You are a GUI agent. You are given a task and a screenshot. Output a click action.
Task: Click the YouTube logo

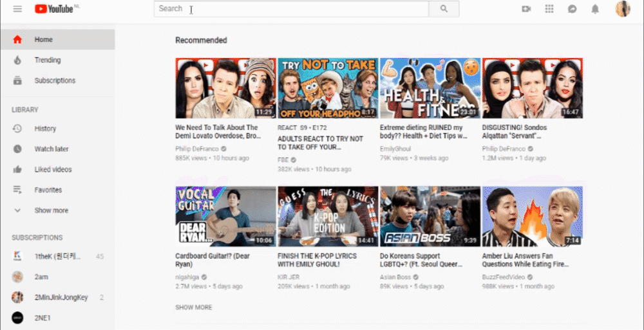click(x=54, y=8)
